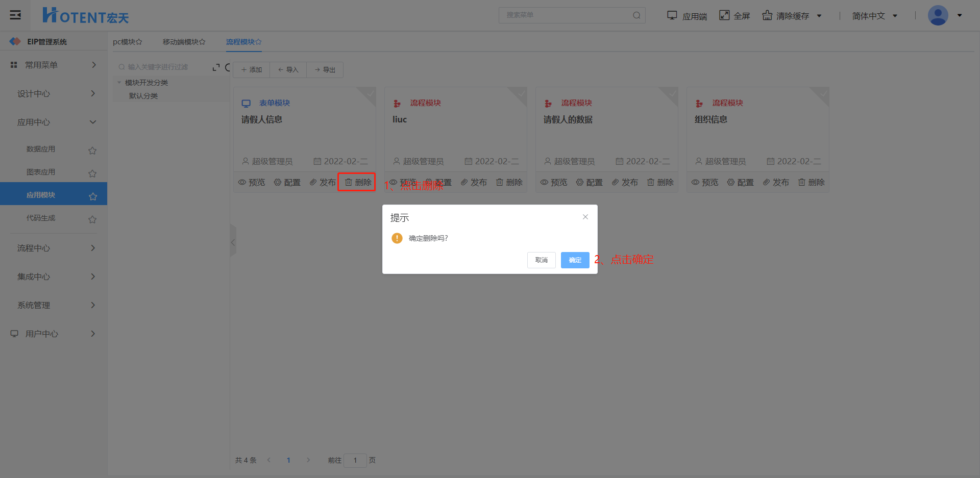
Task: Open the 清除缓存 dropdown arrow
Action: click(x=819, y=16)
